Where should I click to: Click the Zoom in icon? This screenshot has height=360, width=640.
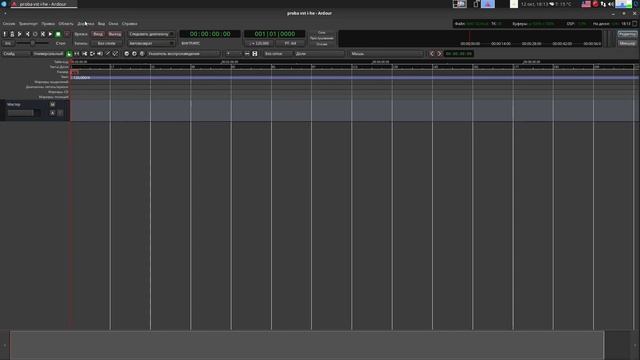pos(134,54)
